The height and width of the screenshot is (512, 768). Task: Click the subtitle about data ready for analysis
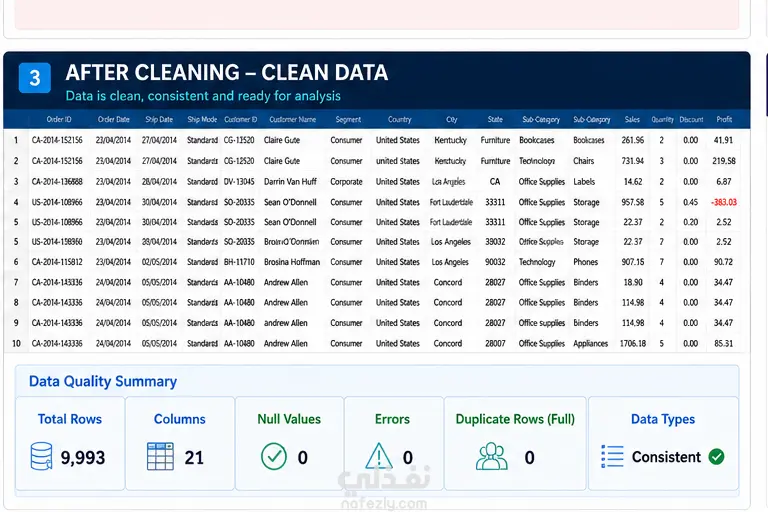coord(203,96)
